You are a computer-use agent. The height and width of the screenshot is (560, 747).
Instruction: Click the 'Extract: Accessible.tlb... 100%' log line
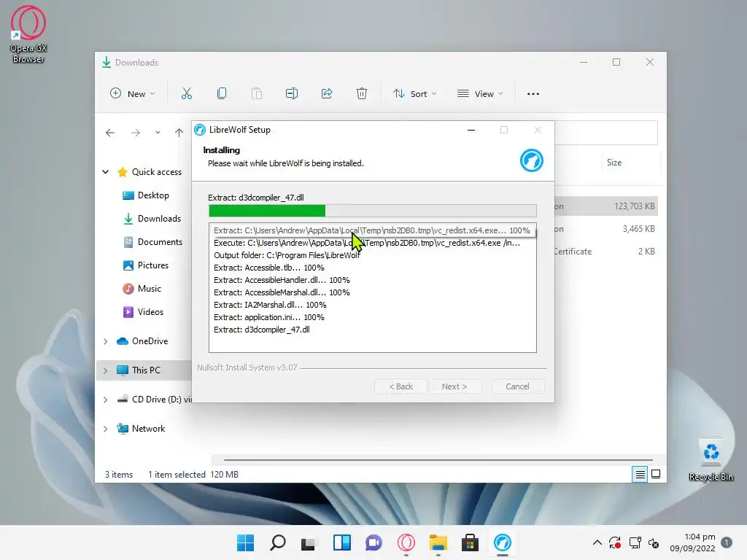[269, 268]
